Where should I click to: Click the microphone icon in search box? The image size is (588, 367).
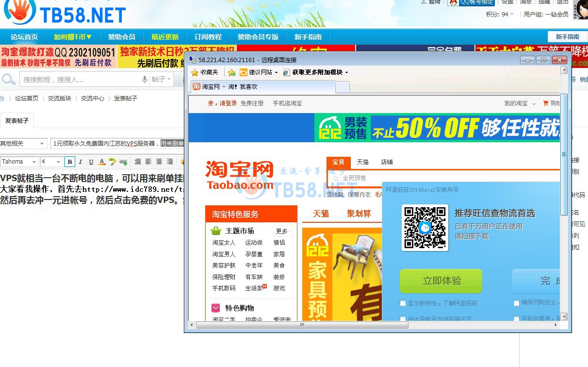[x=145, y=79]
